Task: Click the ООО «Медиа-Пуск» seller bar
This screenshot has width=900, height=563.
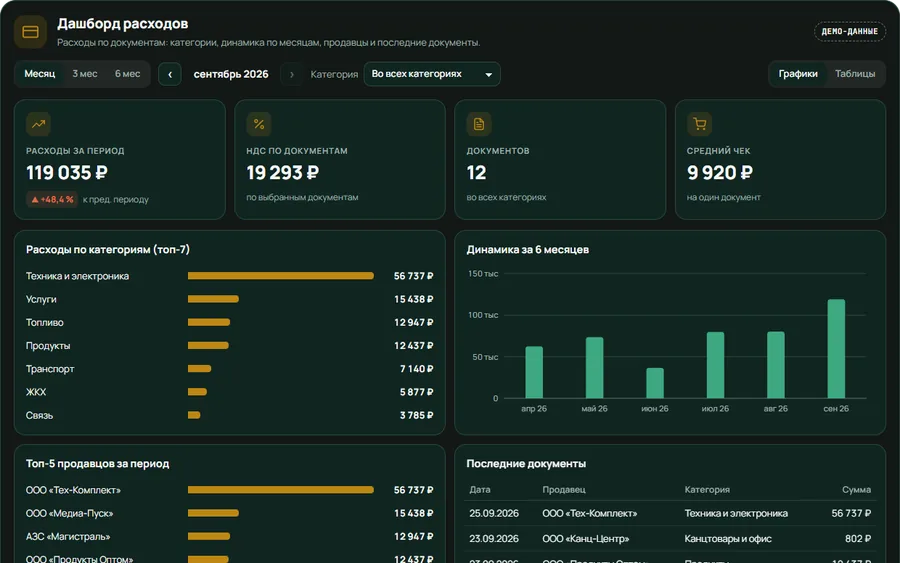Action: [213, 513]
